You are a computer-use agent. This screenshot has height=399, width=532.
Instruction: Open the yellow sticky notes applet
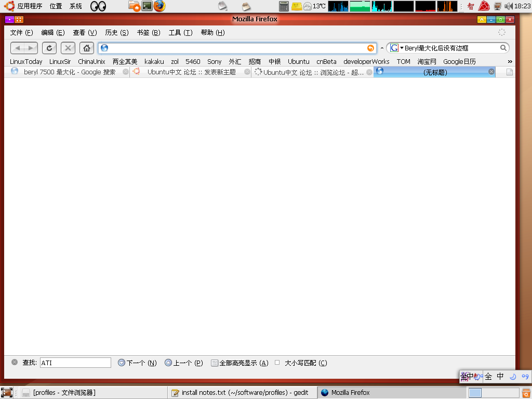click(x=297, y=6)
